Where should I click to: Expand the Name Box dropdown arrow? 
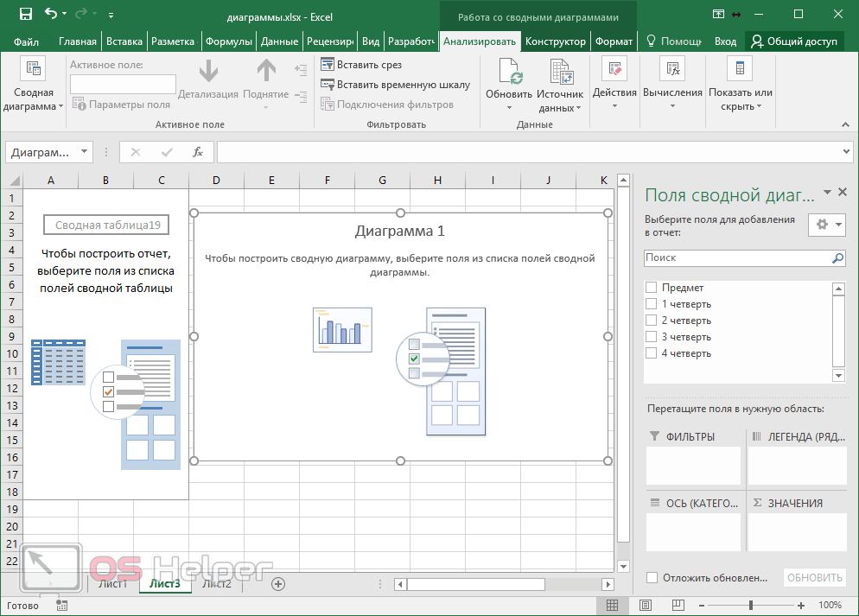84,152
